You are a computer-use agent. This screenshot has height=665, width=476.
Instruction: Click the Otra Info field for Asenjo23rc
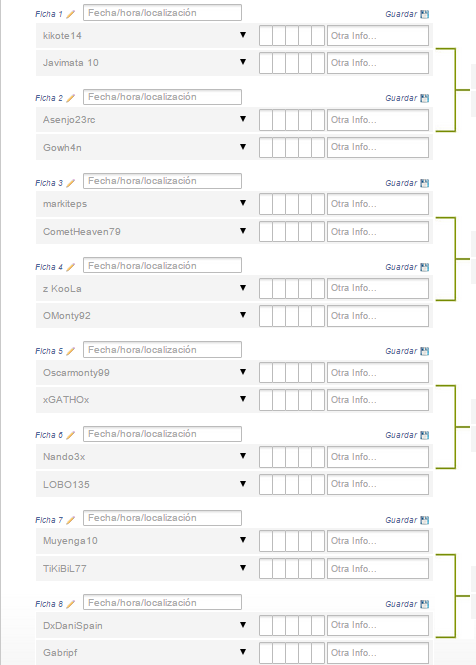pyautogui.click(x=378, y=120)
